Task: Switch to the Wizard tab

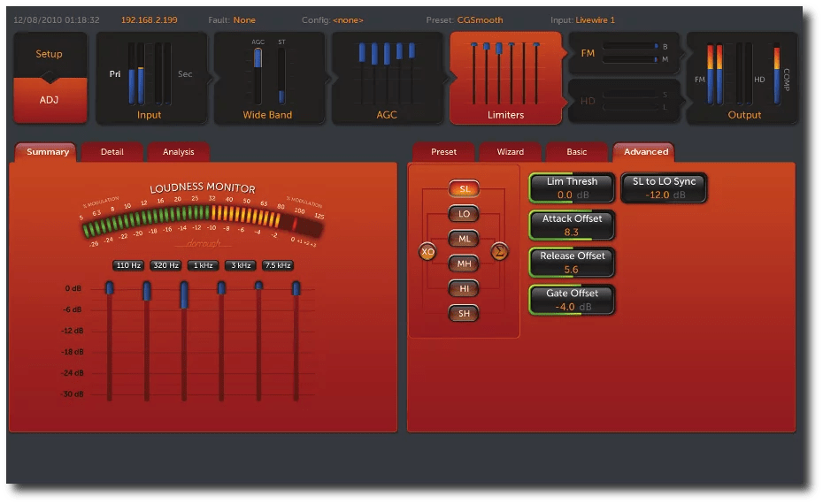Action: click(511, 152)
